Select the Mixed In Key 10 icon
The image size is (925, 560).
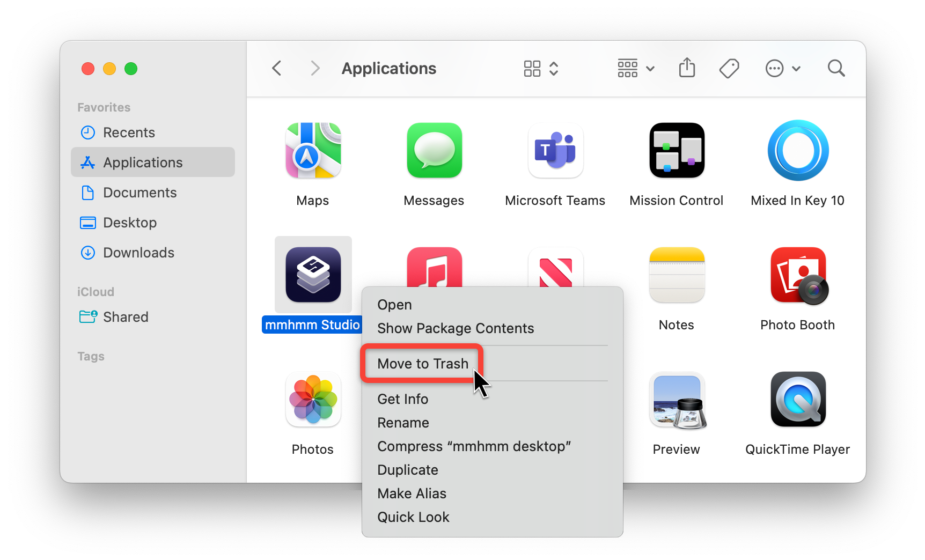pos(798,151)
